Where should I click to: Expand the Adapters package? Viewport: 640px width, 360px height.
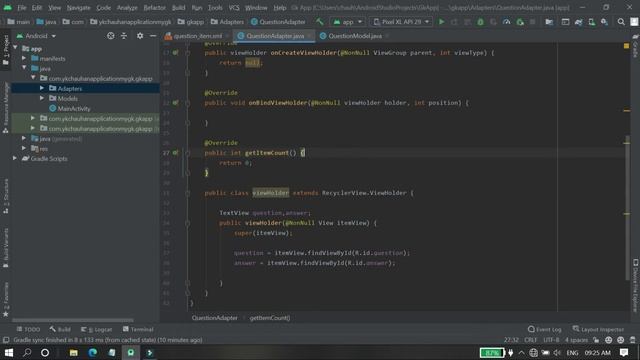pyautogui.click(x=42, y=88)
